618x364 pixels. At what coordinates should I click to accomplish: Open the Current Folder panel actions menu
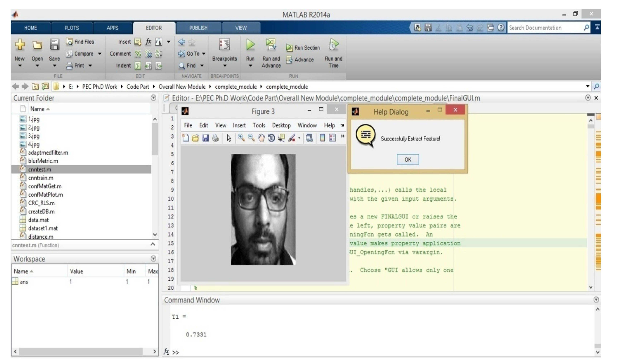click(153, 98)
